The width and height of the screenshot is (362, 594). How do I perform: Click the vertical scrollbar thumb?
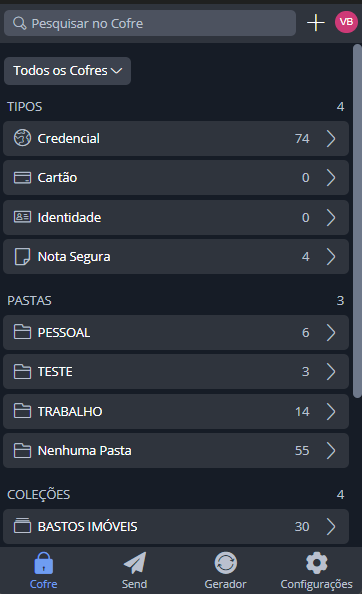click(357, 221)
